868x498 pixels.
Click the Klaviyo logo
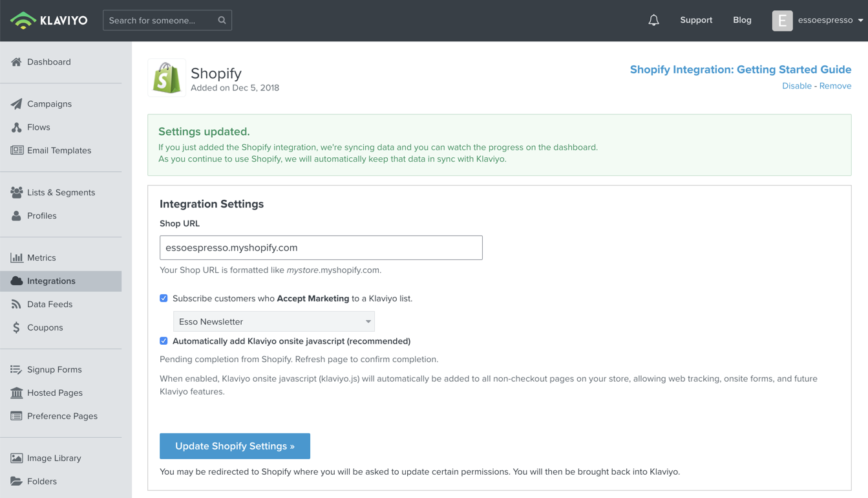[x=49, y=20]
